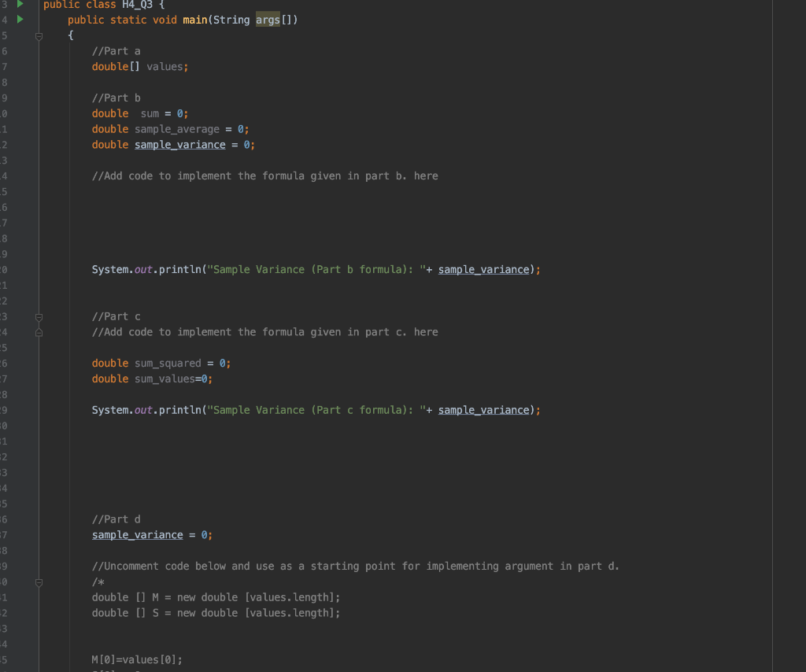The height and width of the screenshot is (672, 806).
Task: Click comment 'Uncomment code below and use'
Action: (356, 567)
